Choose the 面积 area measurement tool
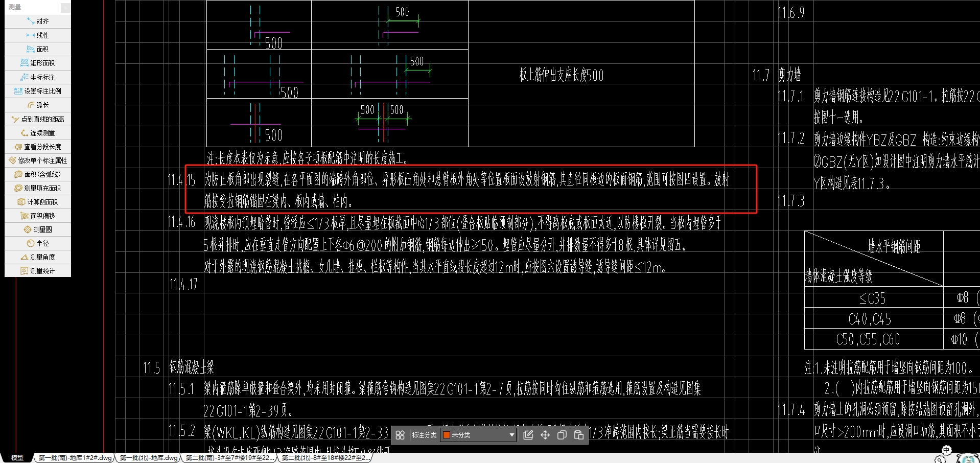This screenshot has height=463, width=980. tap(38, 49)
